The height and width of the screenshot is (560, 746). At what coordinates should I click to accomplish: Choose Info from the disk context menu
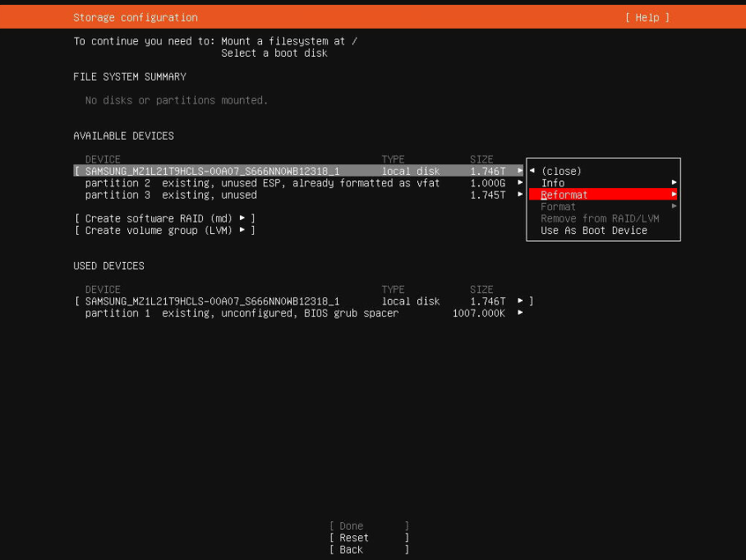[x=553, y=183]
